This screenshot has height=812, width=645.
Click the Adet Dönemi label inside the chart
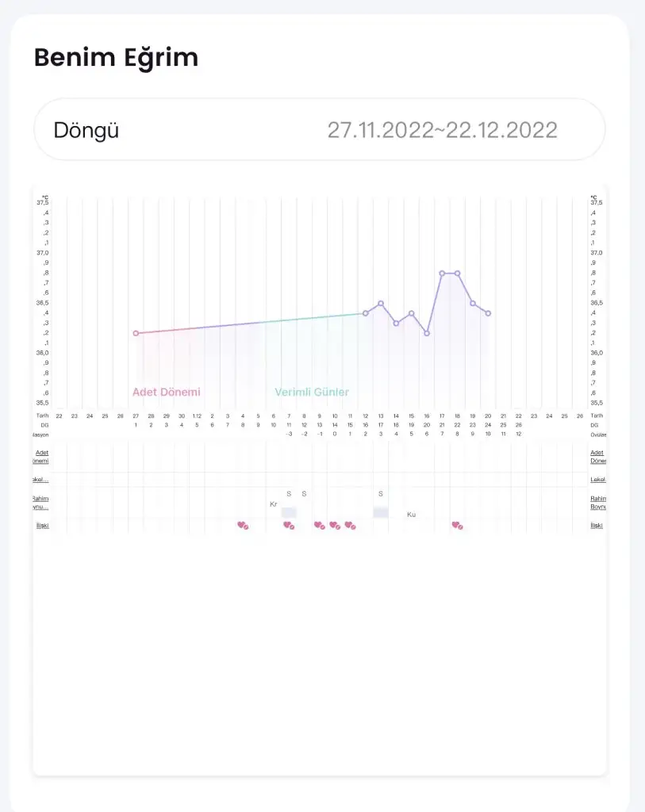(167, 392)
